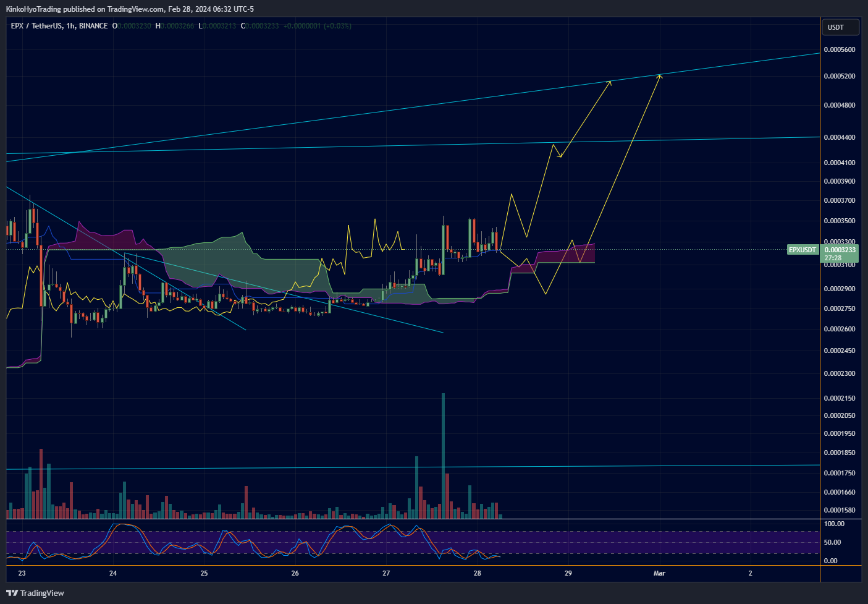Click the high value 0.0003266
The height and width of the screenshot is (604, 868).
pyautogui.click(x=177, y=26)
